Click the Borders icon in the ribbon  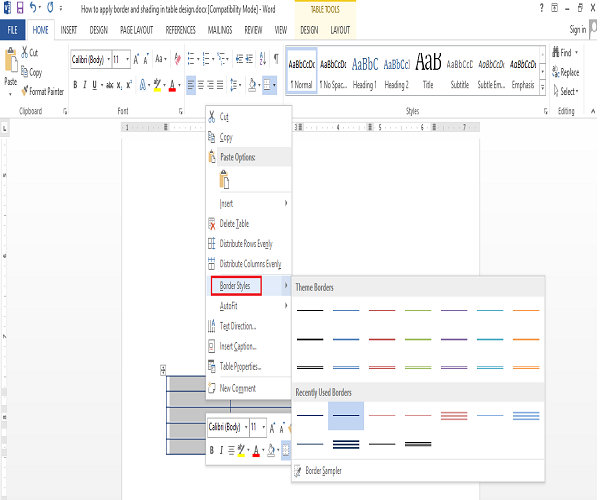point(267,85)
